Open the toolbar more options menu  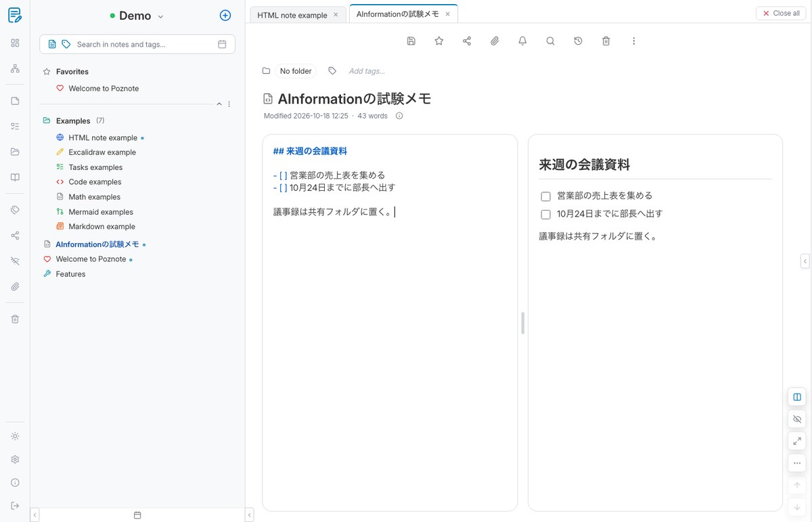(634, 41)
